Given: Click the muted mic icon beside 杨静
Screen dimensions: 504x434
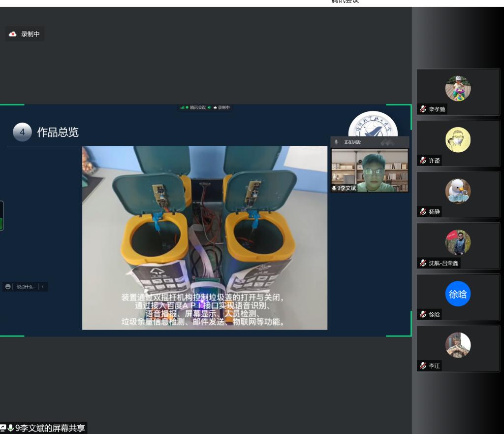Looking at the screenshot, I should (x=423, y=212).
